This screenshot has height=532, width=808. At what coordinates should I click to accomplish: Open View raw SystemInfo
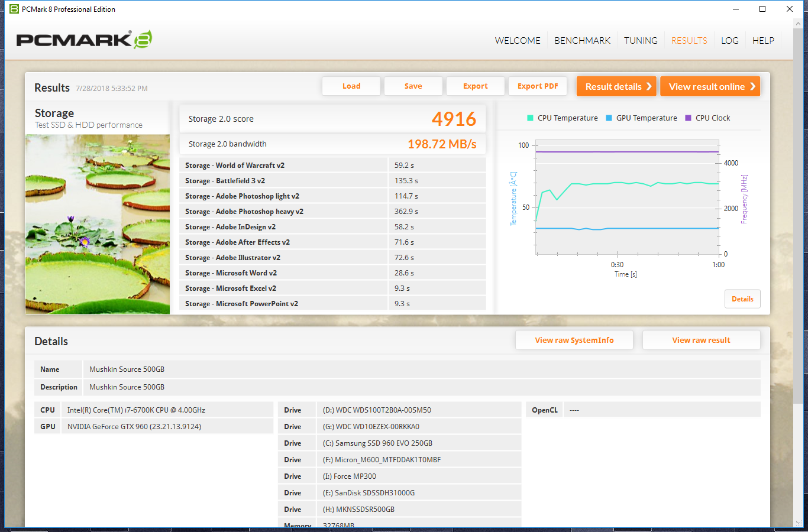pyautogui.click(x=574, y=340)
